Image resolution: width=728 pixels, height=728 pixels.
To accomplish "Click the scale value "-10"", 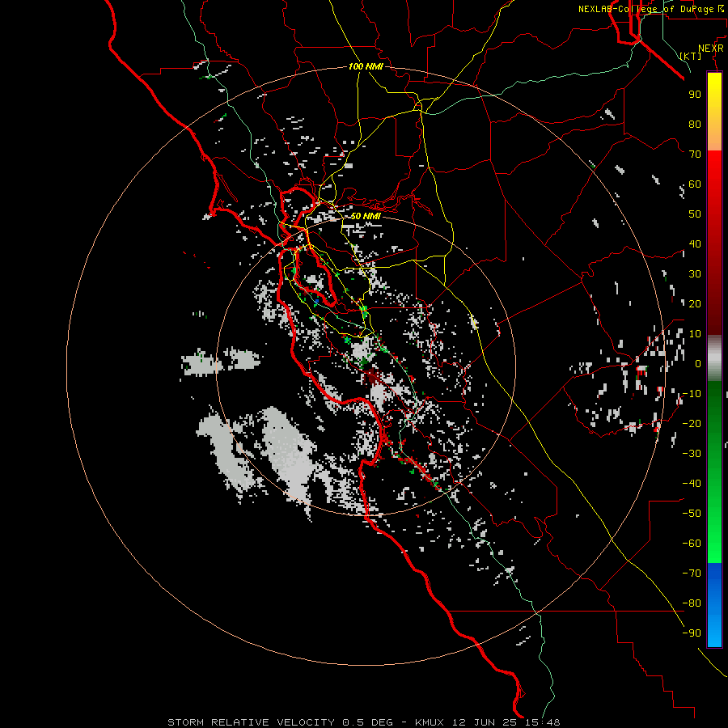I will coord(692,394).
